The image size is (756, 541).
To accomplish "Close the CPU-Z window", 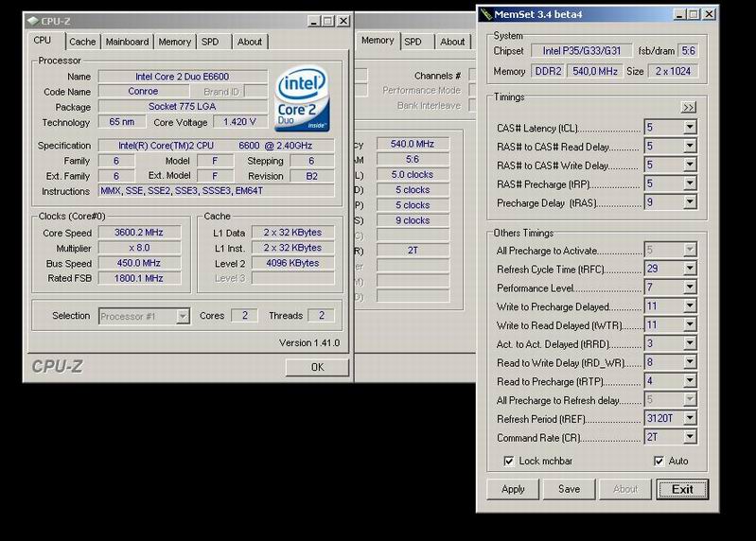I will coord(343,21).
